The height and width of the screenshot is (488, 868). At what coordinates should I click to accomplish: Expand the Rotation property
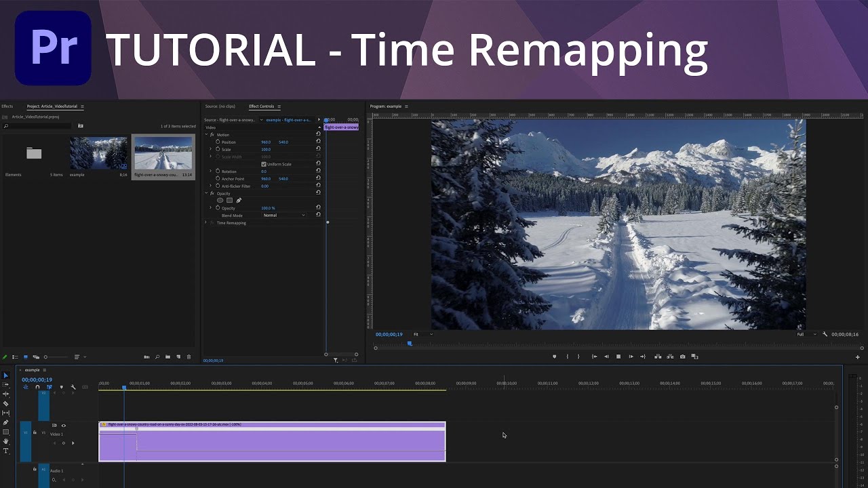pos(211,171)
